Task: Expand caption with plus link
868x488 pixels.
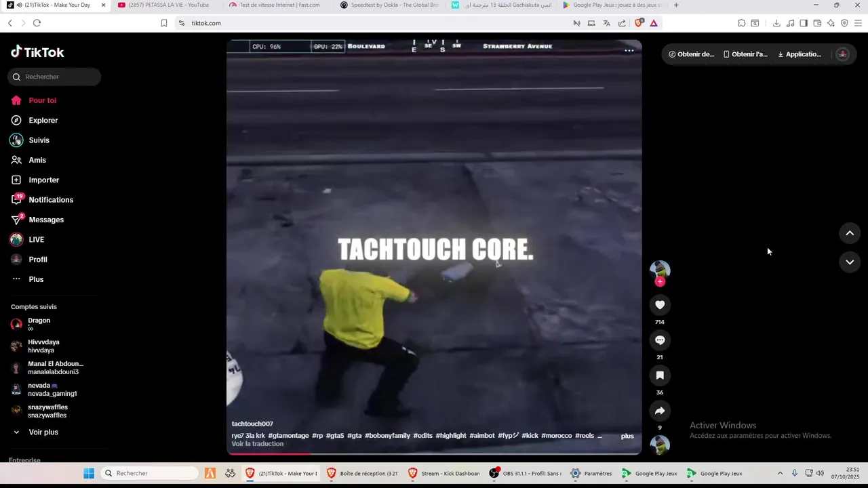Action: [x=627, y=436]
